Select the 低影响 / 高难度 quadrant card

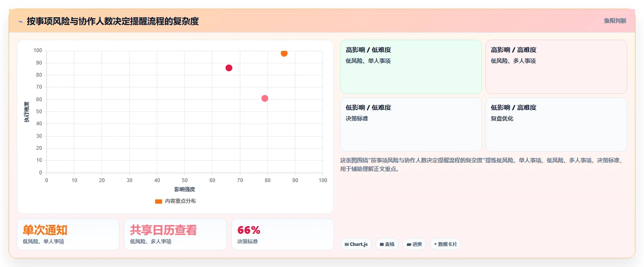556,124
